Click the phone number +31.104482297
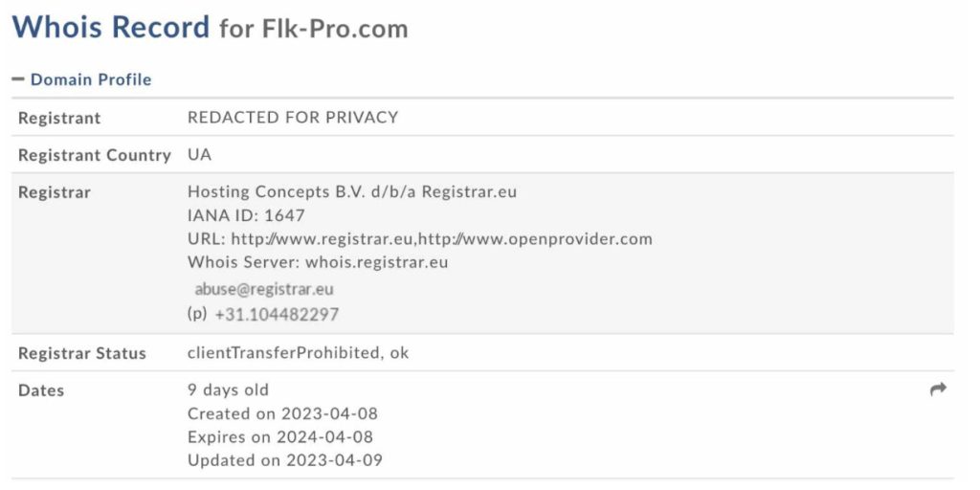Image resolution: width=980 pixels, height=490 pixels. coord(277,314)
